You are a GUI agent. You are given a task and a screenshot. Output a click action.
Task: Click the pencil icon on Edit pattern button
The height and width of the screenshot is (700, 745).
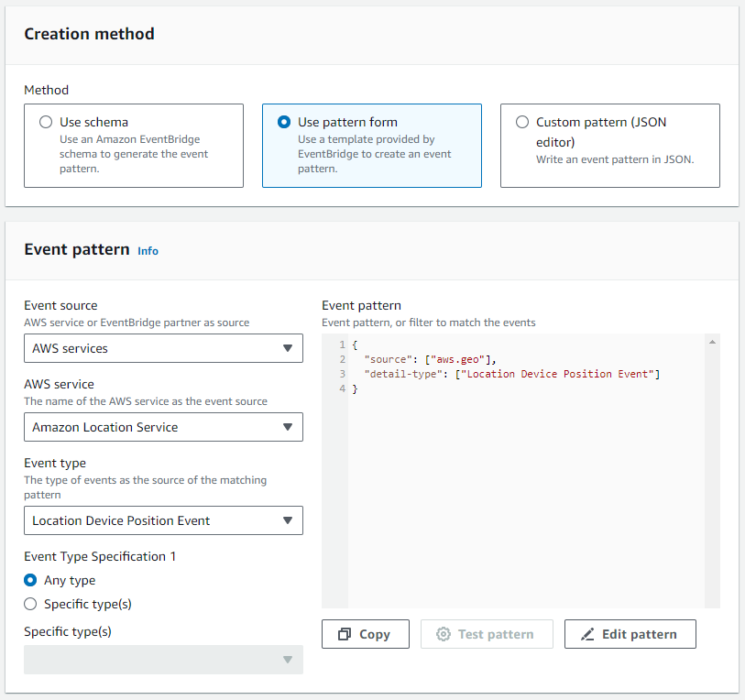pos(589,633)
